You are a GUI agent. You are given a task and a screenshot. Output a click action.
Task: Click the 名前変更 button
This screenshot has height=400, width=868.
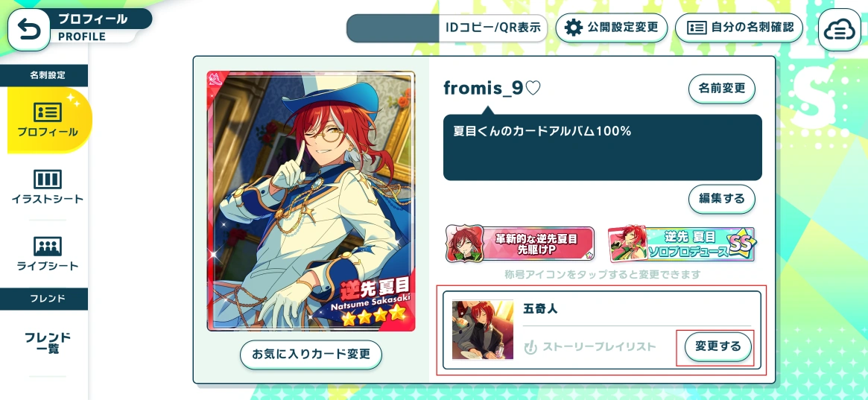[721, 89]
